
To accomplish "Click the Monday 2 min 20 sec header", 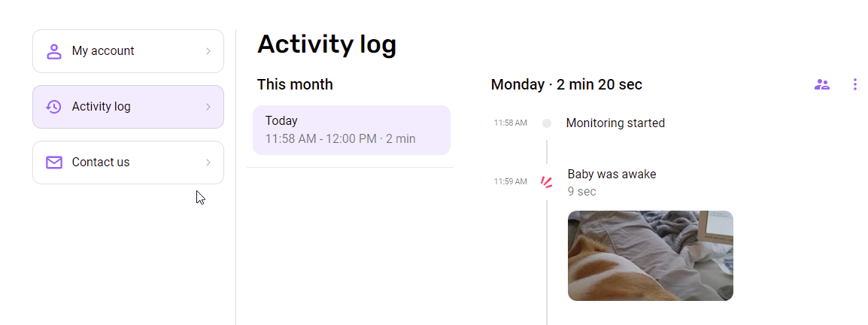I will pyautogui.click(x=566, y=85).
